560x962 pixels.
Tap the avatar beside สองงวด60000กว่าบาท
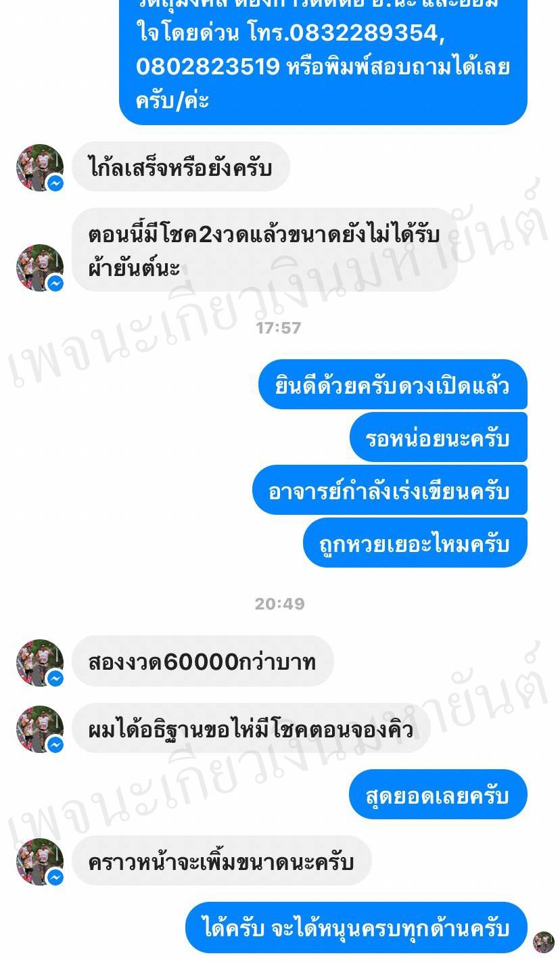click(39, 662)
